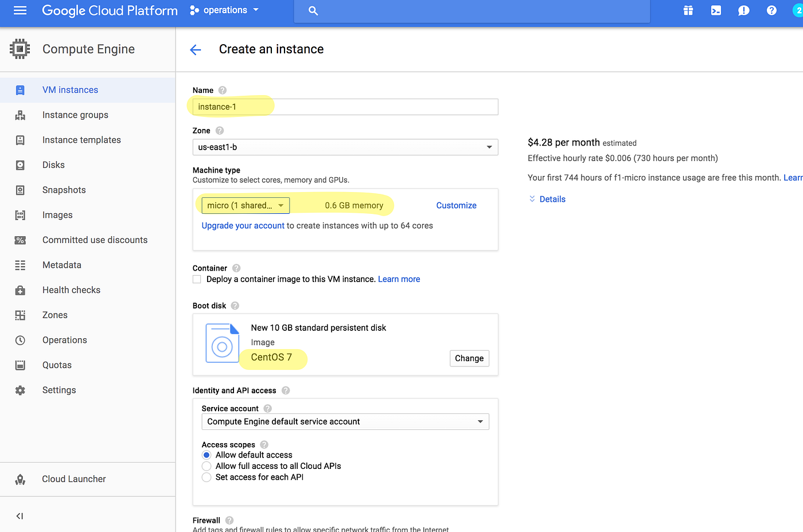Open VM instances in sidebar
Image resolution: width=803 pixels, height=532 pixels.
70,90
